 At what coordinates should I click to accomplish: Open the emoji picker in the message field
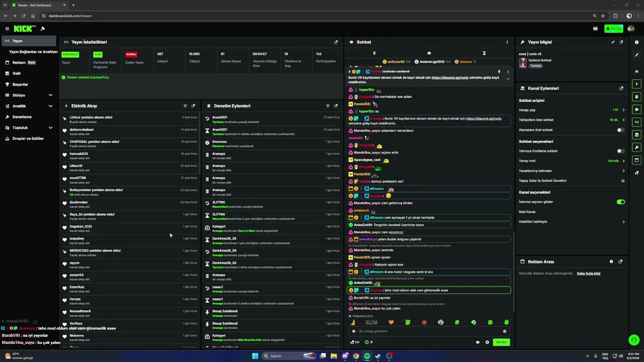pyautogui.click(x=505, y=331)
